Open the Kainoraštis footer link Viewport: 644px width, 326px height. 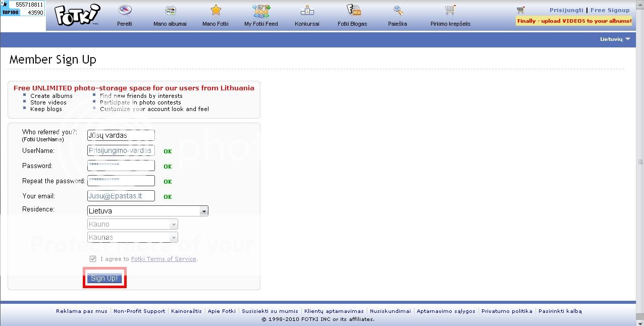point(186,311)
